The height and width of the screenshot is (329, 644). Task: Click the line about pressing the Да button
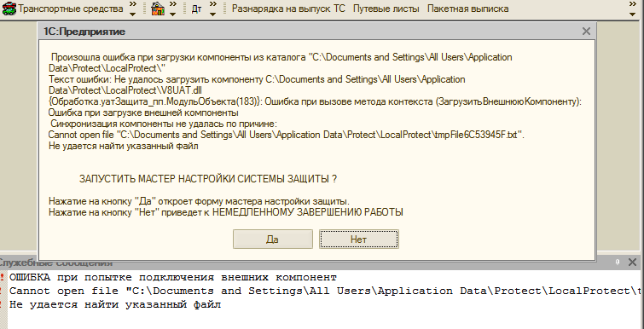(x=200, y=201)
